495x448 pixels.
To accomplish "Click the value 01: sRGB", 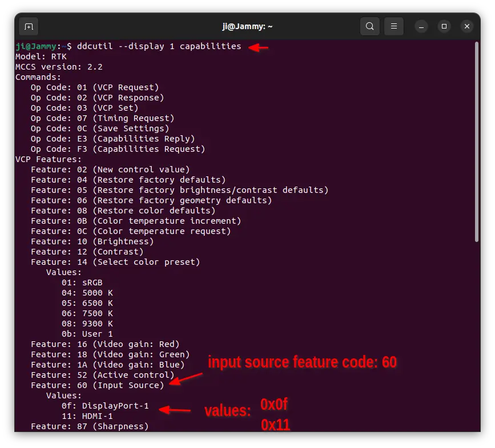I will click(x=82, y=282).
